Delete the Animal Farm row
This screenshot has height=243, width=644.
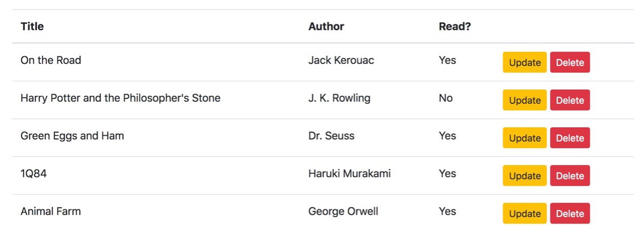point(570,214)
